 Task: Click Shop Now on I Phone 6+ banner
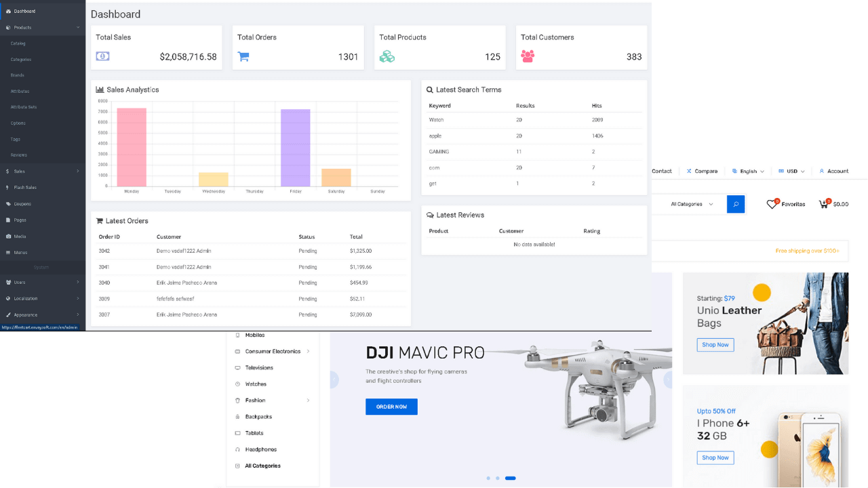(715, 457)
